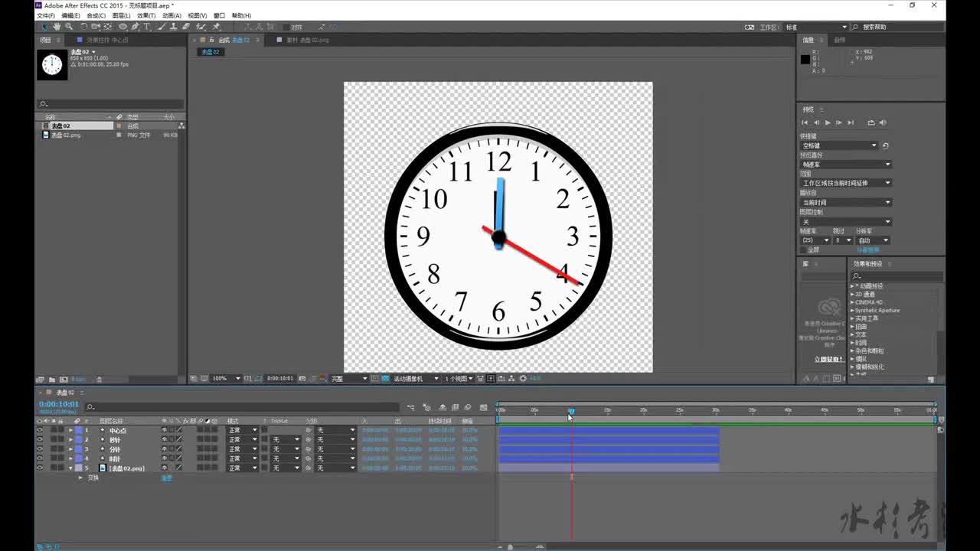980x551 pixels.
Task: Toggle draft 3D button in timeline header
Action: click(x=426, y=407)
